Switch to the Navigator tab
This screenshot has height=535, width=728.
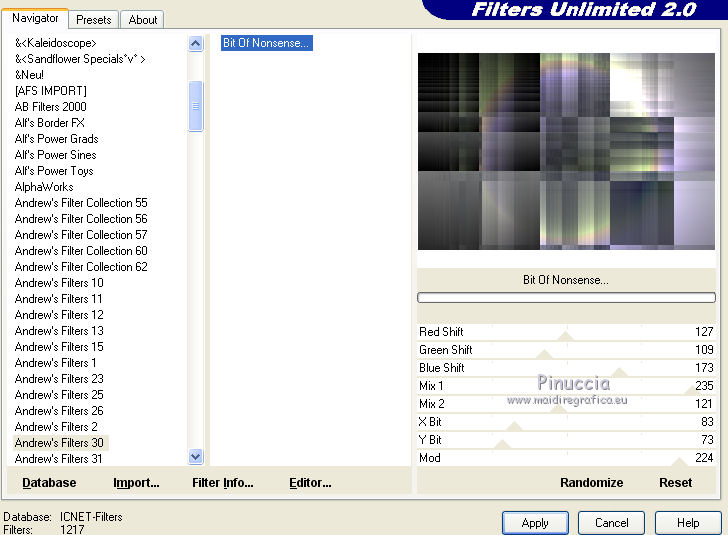tap(35, 18)
